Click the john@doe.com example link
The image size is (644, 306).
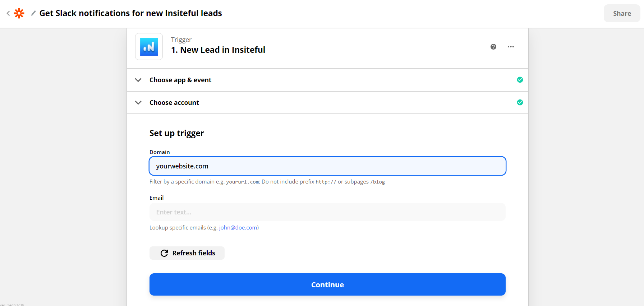tap(238, 227)
